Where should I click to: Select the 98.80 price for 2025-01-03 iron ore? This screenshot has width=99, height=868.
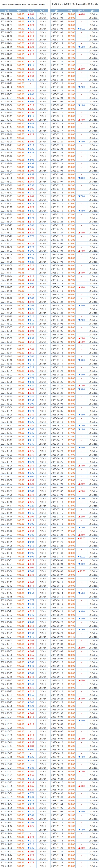[x=21, y=18]
